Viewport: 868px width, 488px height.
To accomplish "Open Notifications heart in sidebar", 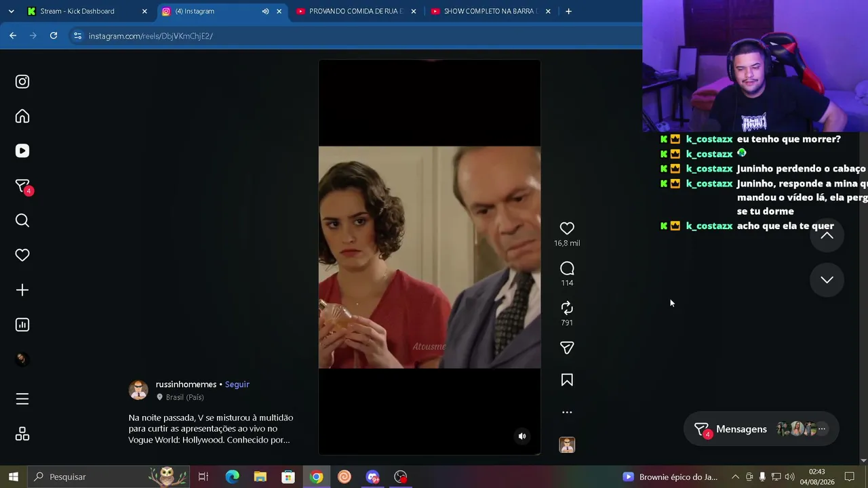I will click(22, 255).
